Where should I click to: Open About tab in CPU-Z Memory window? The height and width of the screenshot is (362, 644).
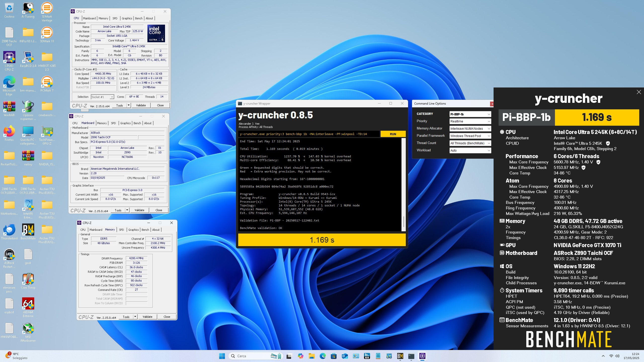[156, 230]
